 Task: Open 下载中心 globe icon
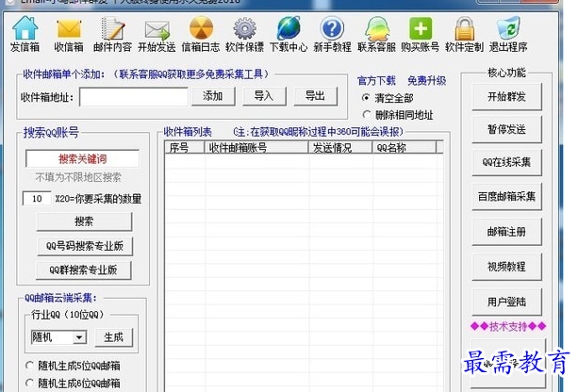[x=289, y=34]
